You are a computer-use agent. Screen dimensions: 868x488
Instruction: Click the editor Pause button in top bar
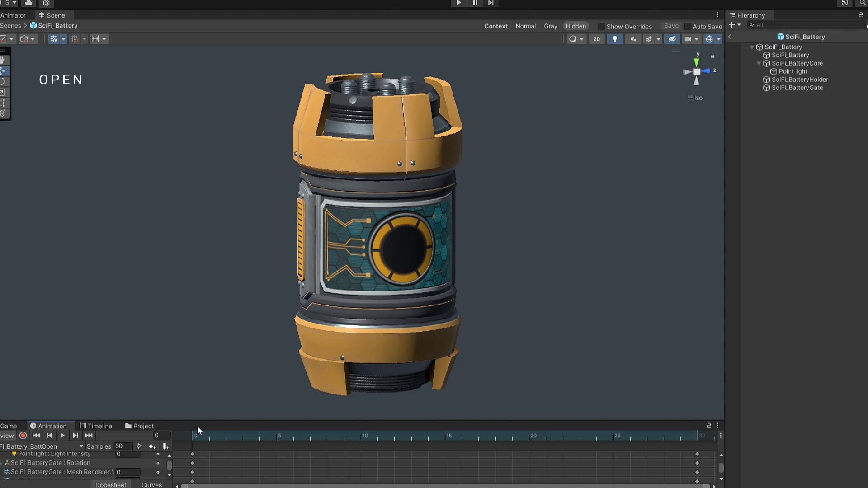pyautogui.click(x=475, y=3)
